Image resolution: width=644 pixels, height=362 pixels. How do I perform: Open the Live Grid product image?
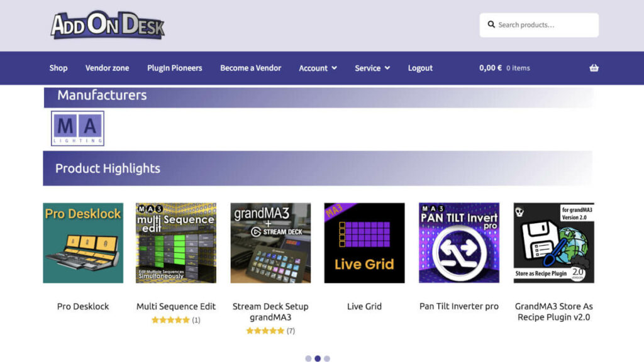click(x=364, y=242)
